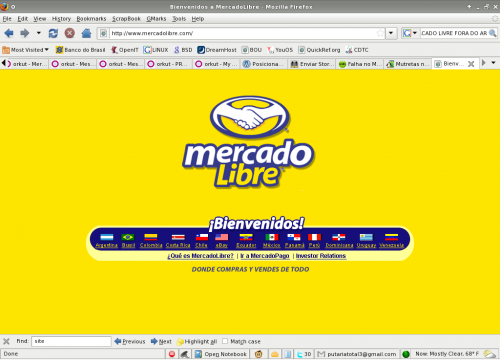Image resolution: width=500 pixels, height=360 pixels.
Task: Click the Chile flag icon
Action: pos(201,237)
